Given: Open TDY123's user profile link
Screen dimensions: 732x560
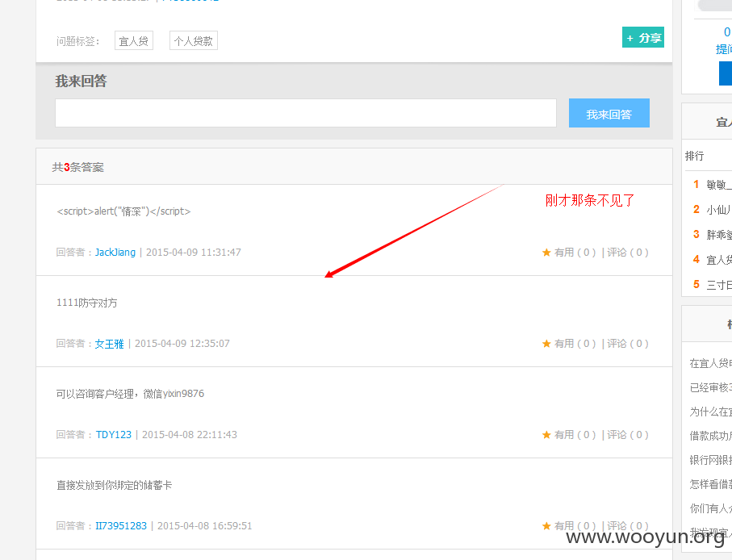Looking at the screenshot, I should pos(114,435).
